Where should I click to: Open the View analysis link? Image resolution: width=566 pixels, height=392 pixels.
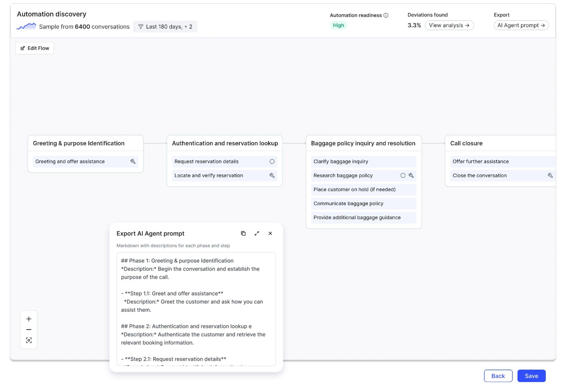tap(449, 25)
